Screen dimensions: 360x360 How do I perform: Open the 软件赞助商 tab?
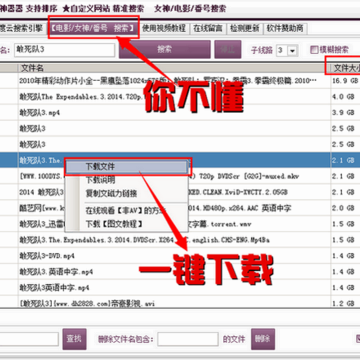coord(285,29)
